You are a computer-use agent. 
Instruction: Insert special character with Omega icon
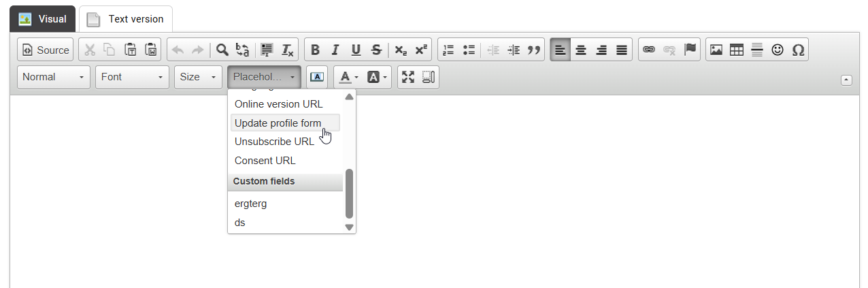tap(798, 50)
